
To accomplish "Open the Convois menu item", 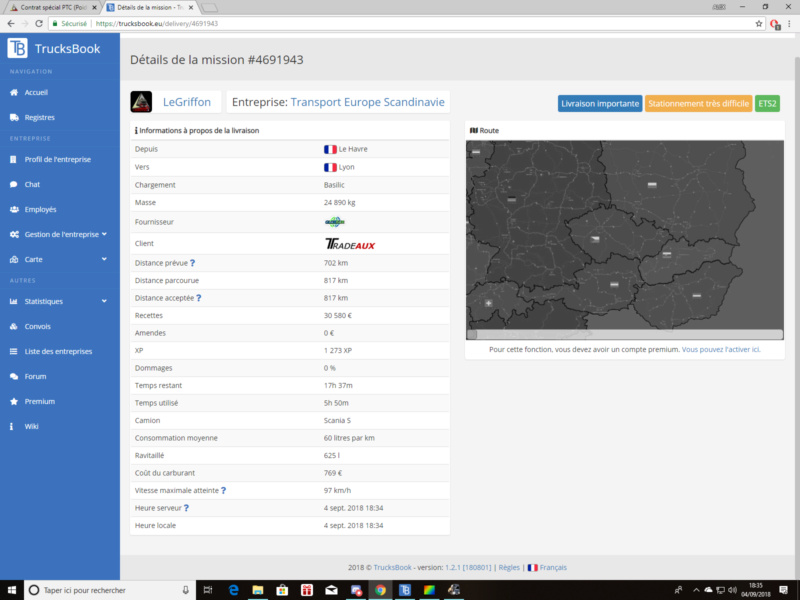I will pyautogui.click(x=60, y=326).
